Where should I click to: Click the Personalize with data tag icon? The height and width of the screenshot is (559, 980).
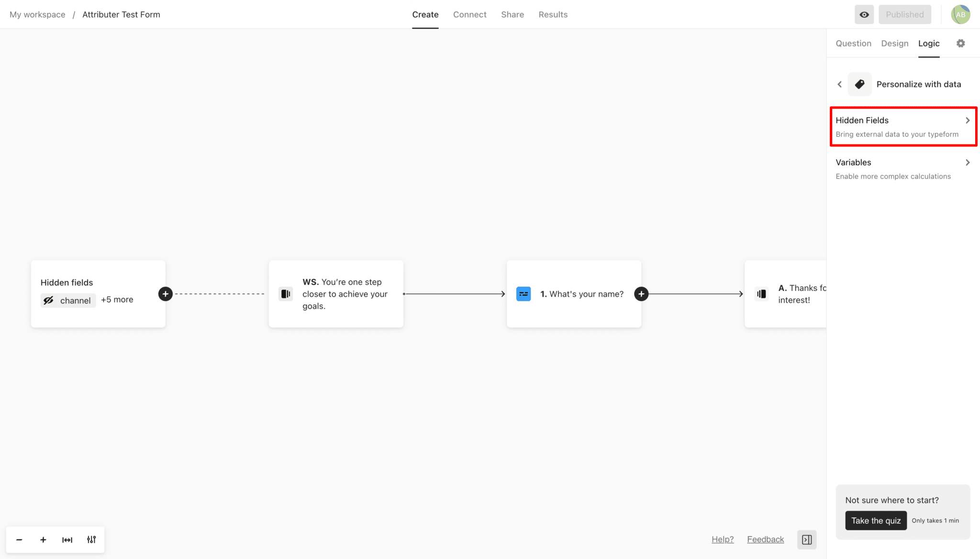click(859, 84)
